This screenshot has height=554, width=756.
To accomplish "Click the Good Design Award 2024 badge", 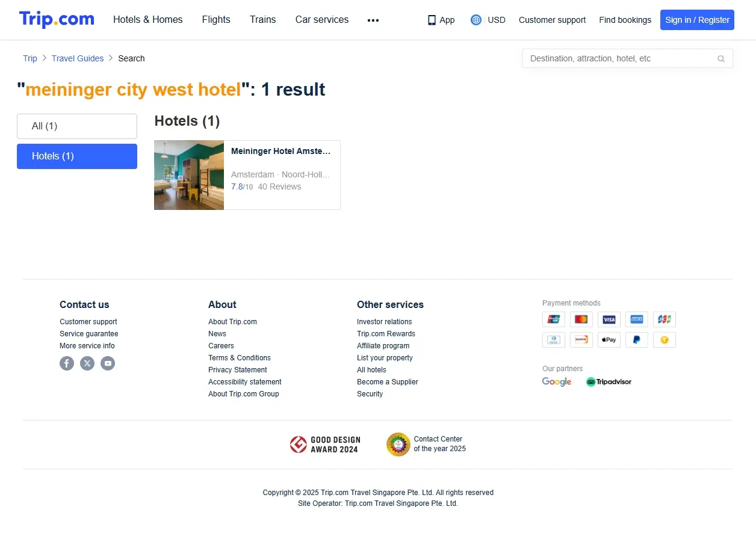I will [325, 445].
